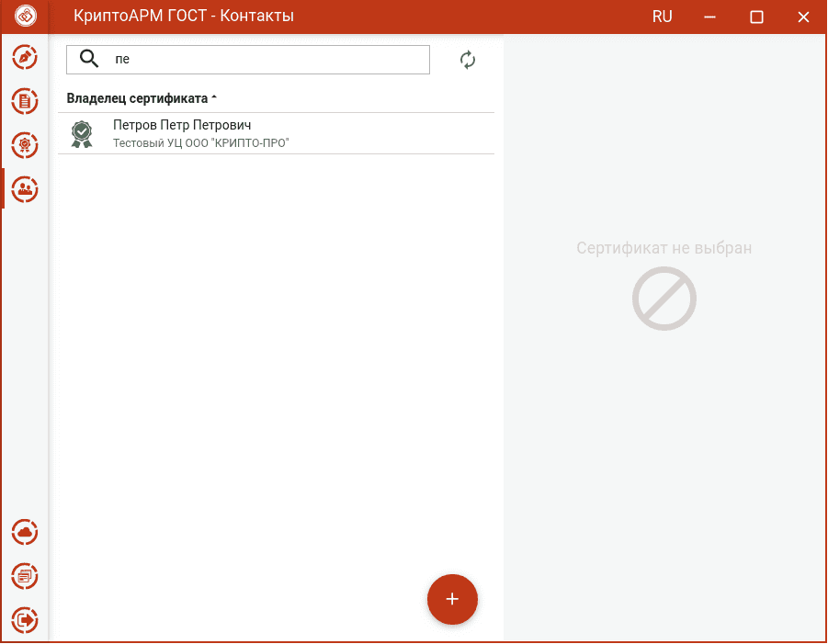The height and width of the screenshot is (644, 828).
Task: Add a new contact with plus button
Action: click(452, 599)
